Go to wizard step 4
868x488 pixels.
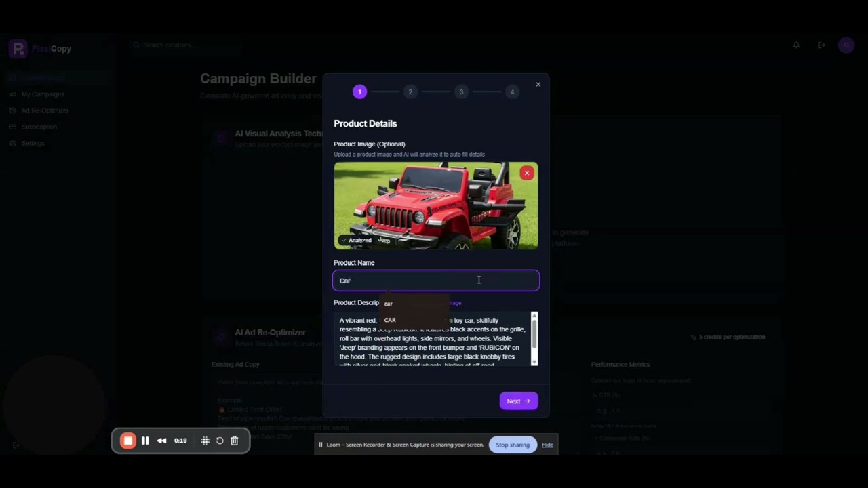pyautogui.click(x=512, y=91)
